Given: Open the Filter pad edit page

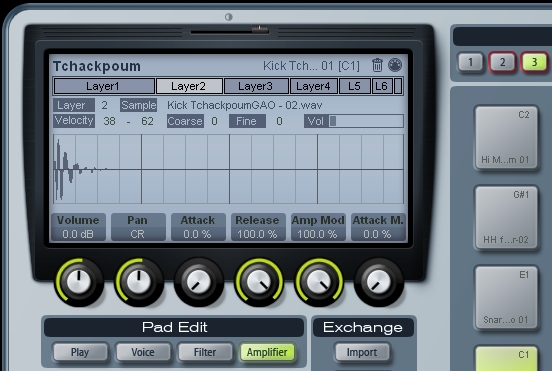Looking at the screenshot, I should point(205,352).
